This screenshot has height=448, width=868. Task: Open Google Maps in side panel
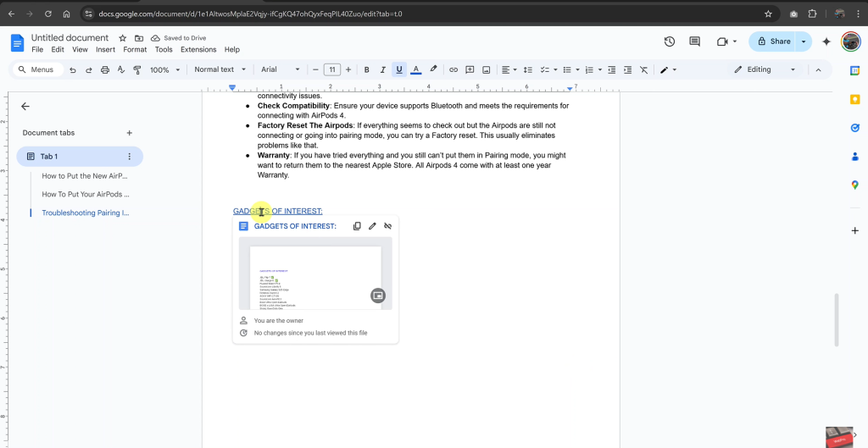[x=854, y=185]
